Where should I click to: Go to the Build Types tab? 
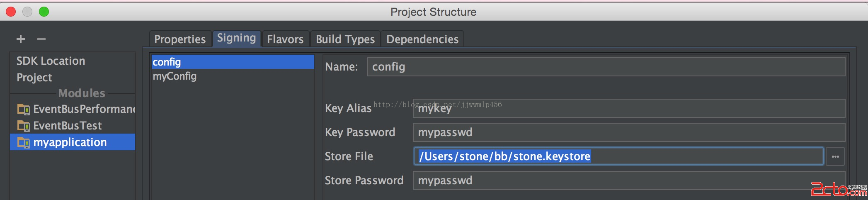tap(345, 39)
